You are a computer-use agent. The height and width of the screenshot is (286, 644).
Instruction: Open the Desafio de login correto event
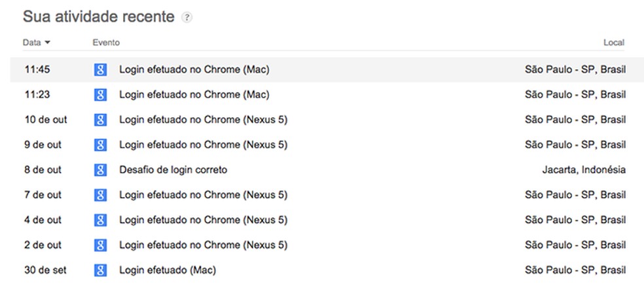click(173, 170)
